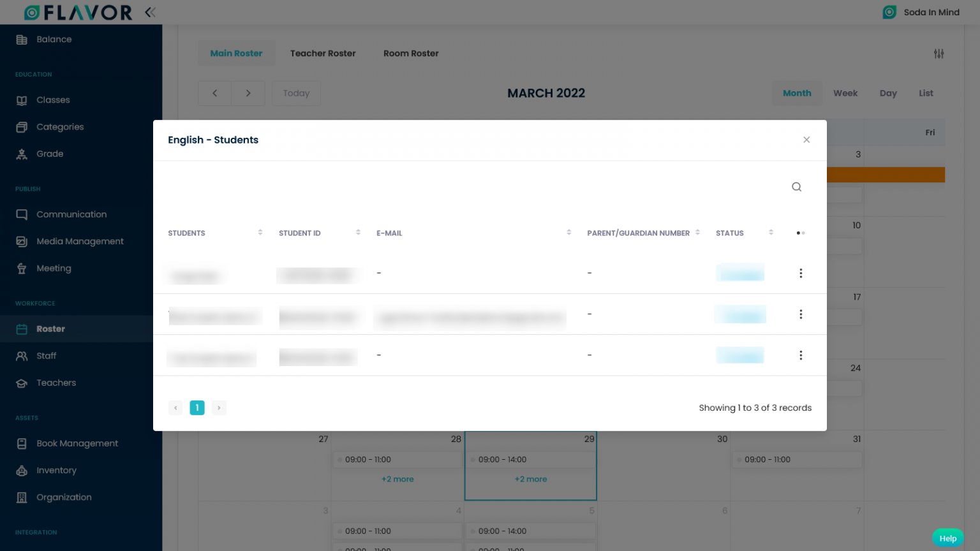This screenshot has width=980, height=551.
Task: Click the Help button
Action: click(x=948, y=538)
